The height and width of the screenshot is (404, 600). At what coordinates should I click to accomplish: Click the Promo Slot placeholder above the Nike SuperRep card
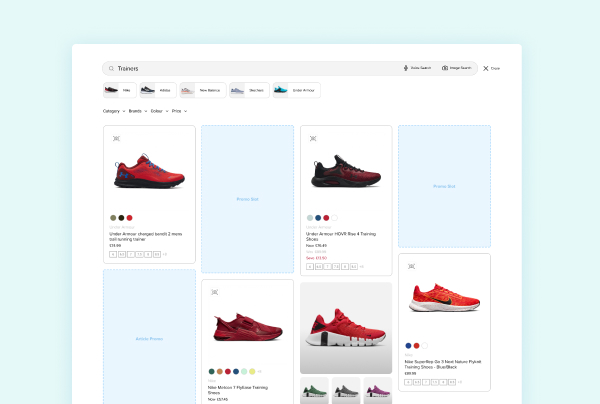[x=444, y=186]
